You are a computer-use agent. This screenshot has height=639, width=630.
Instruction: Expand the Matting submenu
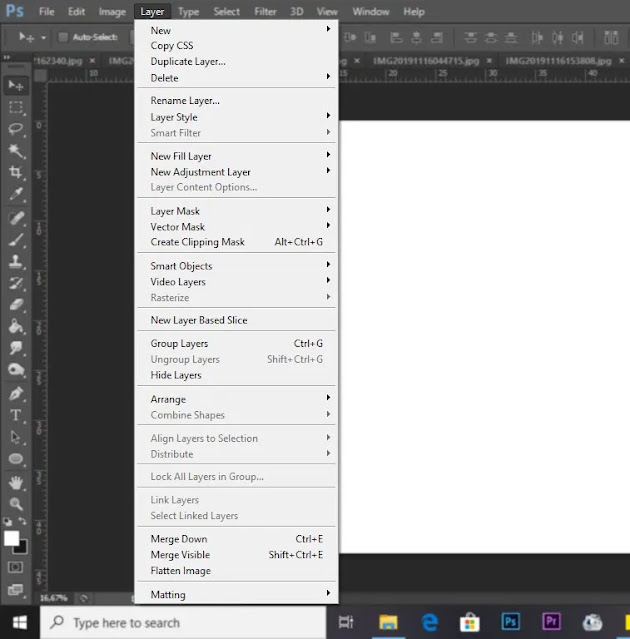click(x=236, y=594)
